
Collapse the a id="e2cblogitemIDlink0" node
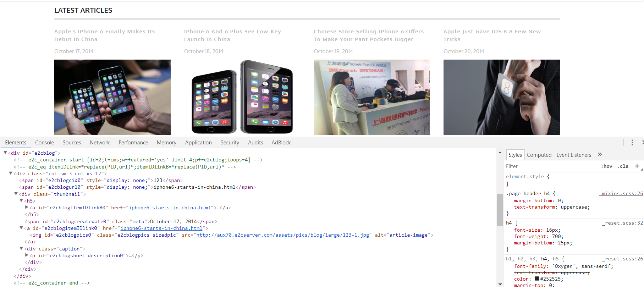pos(21,228)
